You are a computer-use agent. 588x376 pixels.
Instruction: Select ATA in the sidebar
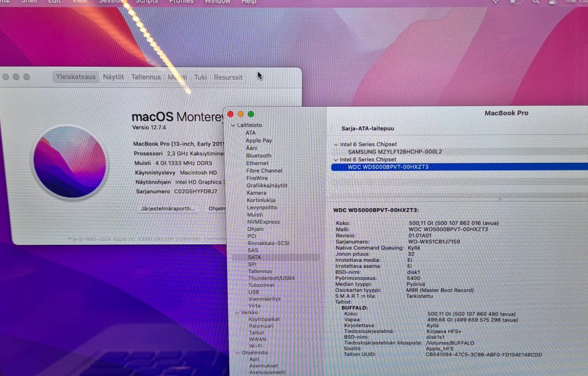point(251,133)
